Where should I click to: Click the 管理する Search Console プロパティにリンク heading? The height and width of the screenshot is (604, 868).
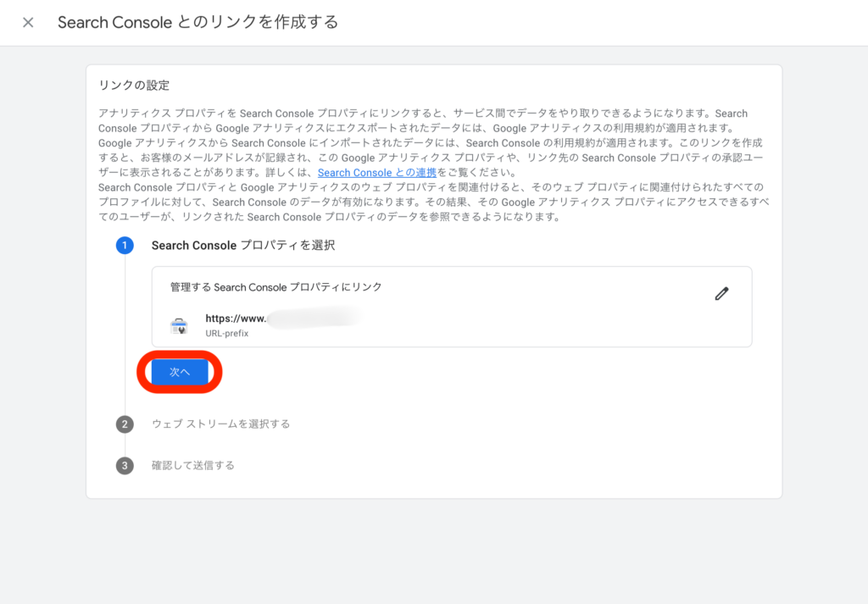(x=275, y=287)
